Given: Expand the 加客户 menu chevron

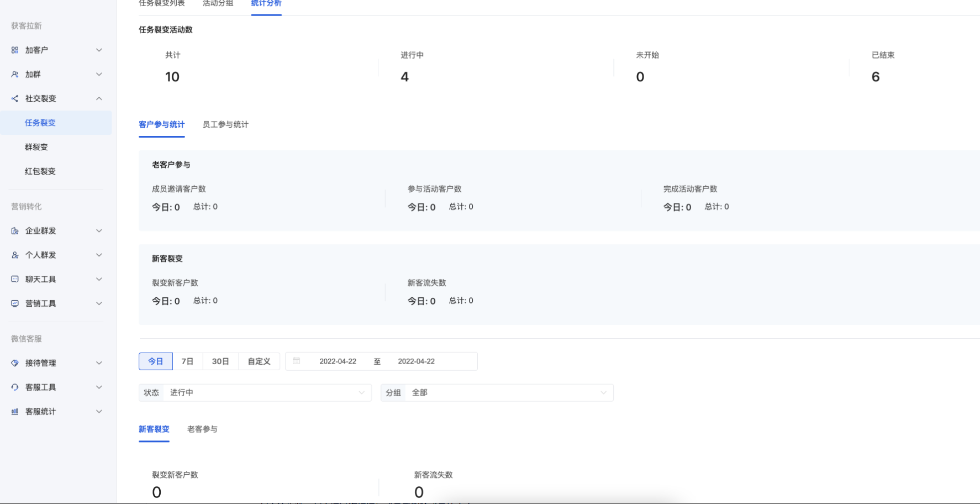Looking at the screenshot, I should [x=99, y=50].
